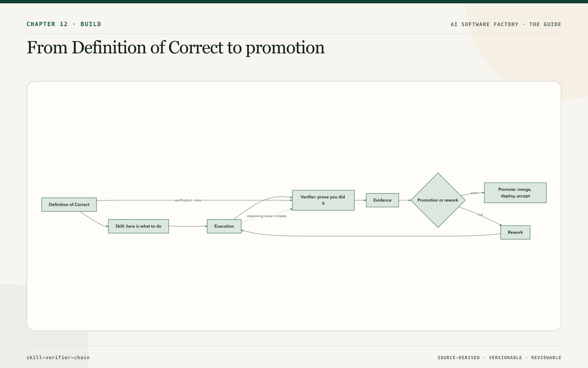588x368 pixels.
Task: Click the 'reasoning never crosses' edge label
Action: pos(267,216)
